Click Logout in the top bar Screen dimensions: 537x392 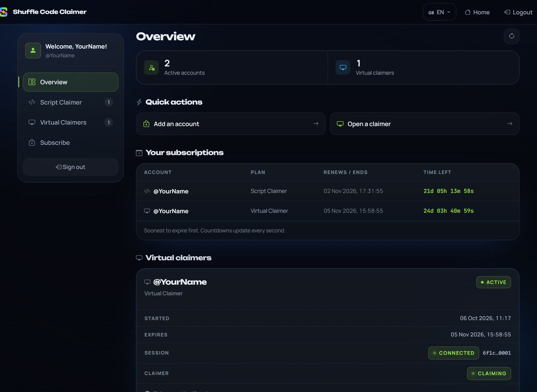518,12
